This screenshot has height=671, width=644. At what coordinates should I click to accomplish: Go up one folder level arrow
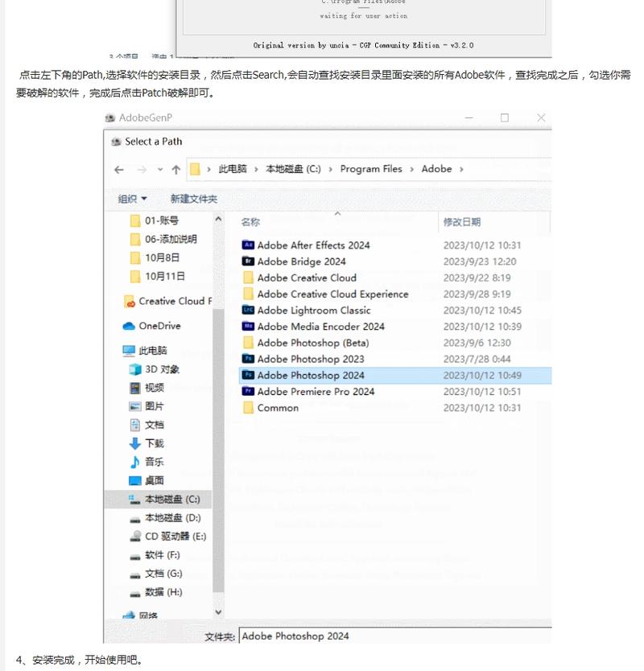point(176,170)
